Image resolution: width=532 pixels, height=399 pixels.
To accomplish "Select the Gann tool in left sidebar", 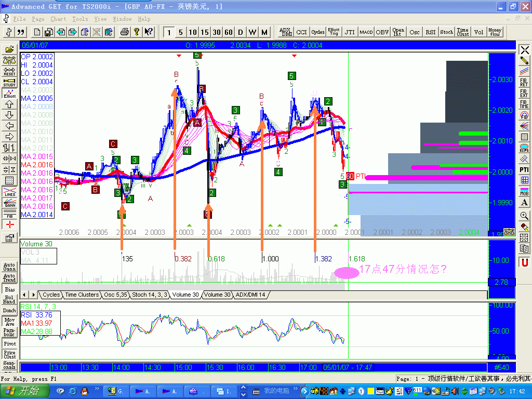I will pos(9,203).
